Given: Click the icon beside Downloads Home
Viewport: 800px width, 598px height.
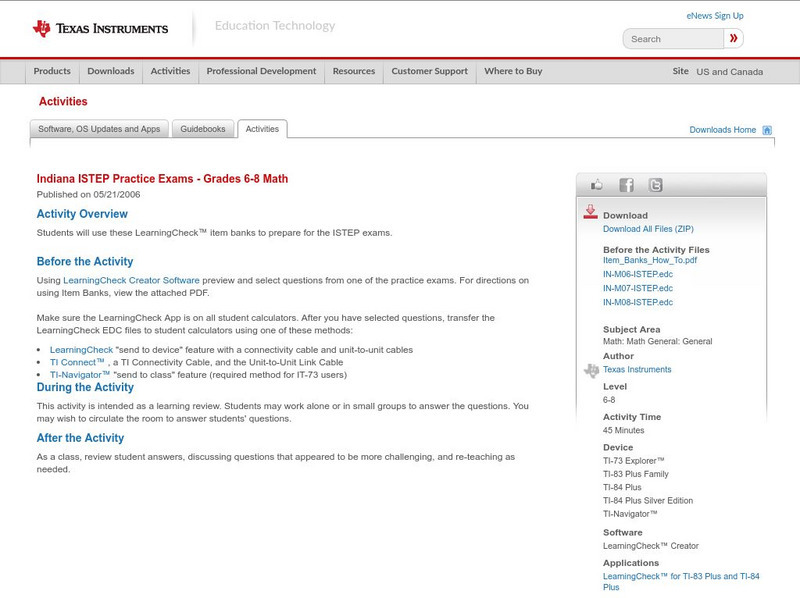Looking at the screenshot, I should click(x=767, y=129).
